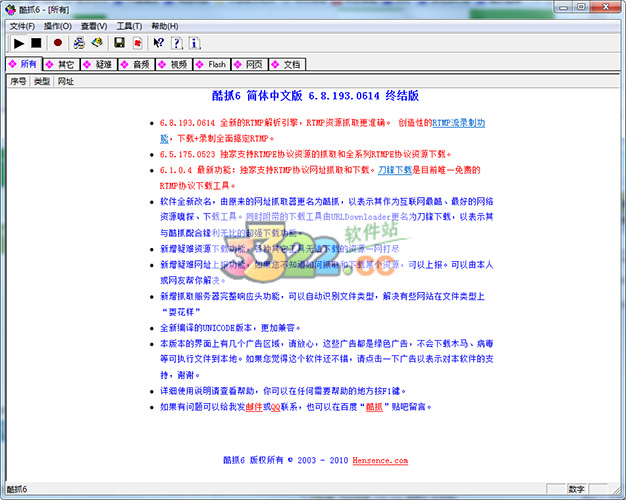The image size is (626, 500).
Task: Maximize the 酷抓6 window
Action: [581, 7]
